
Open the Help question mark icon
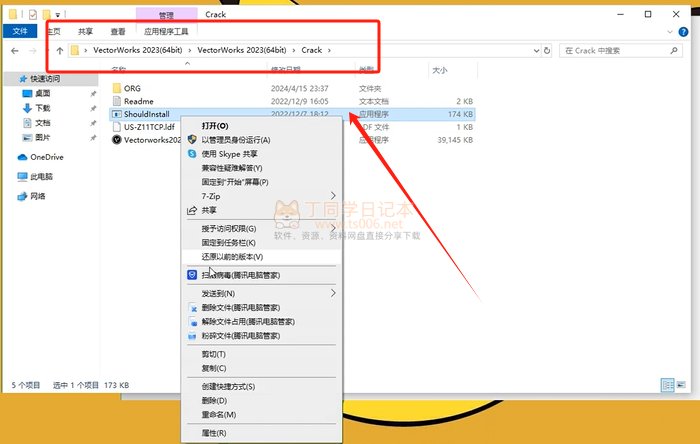[x=683, y=32]
